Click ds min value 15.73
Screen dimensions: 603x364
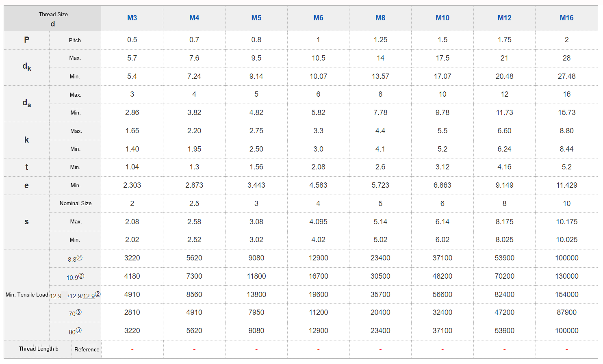(566, 113)
